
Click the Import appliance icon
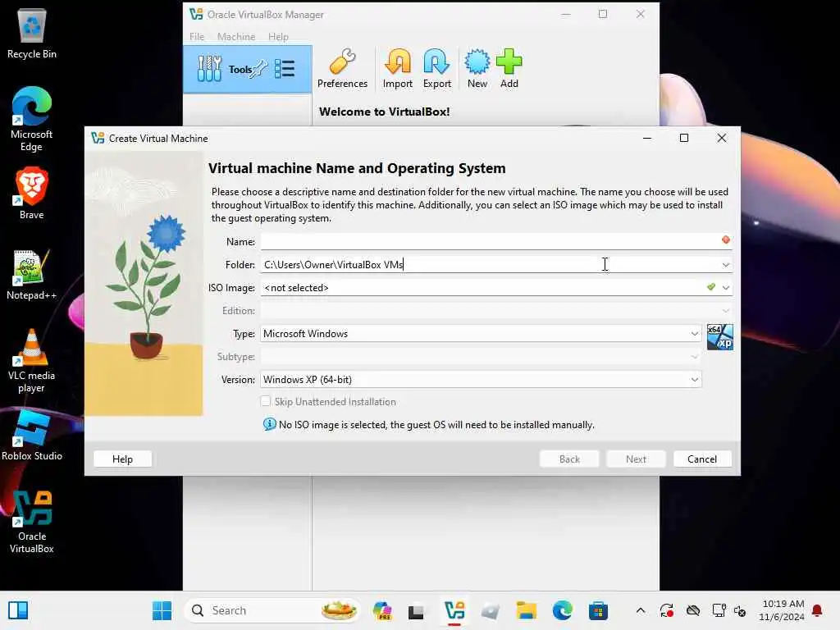point(398,62)
